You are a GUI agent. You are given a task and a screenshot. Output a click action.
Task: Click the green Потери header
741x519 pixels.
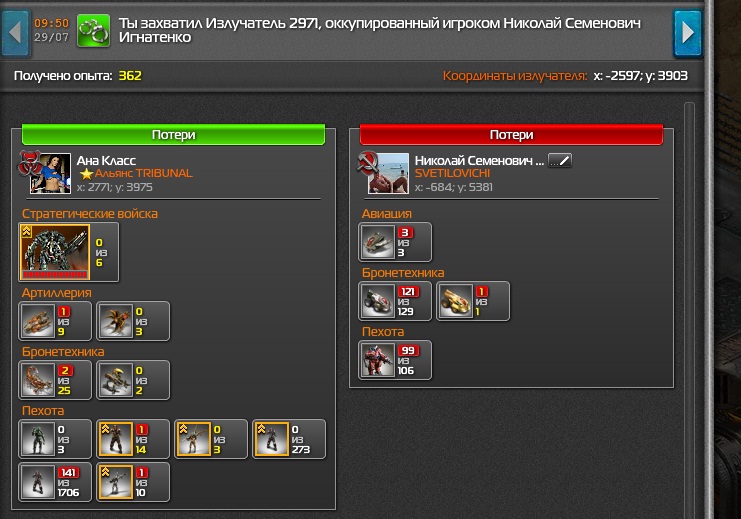tap(173, 135)
